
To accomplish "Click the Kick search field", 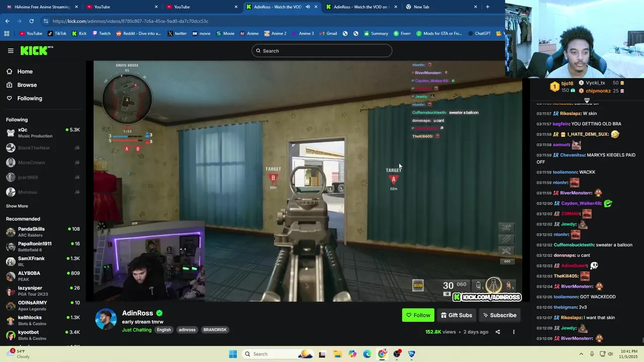I will tap(322, 51).
